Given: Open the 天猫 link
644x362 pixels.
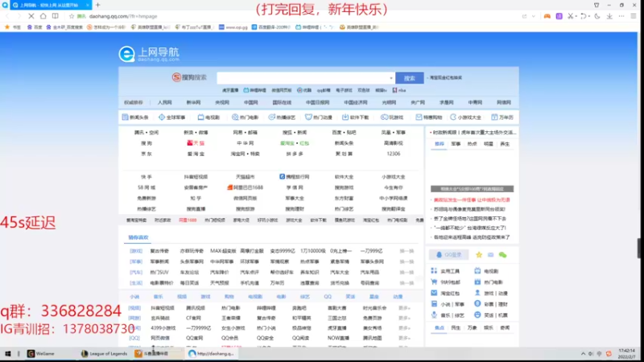Looking at the screenshot, I should pyautogui.click(x=196, y=143).
